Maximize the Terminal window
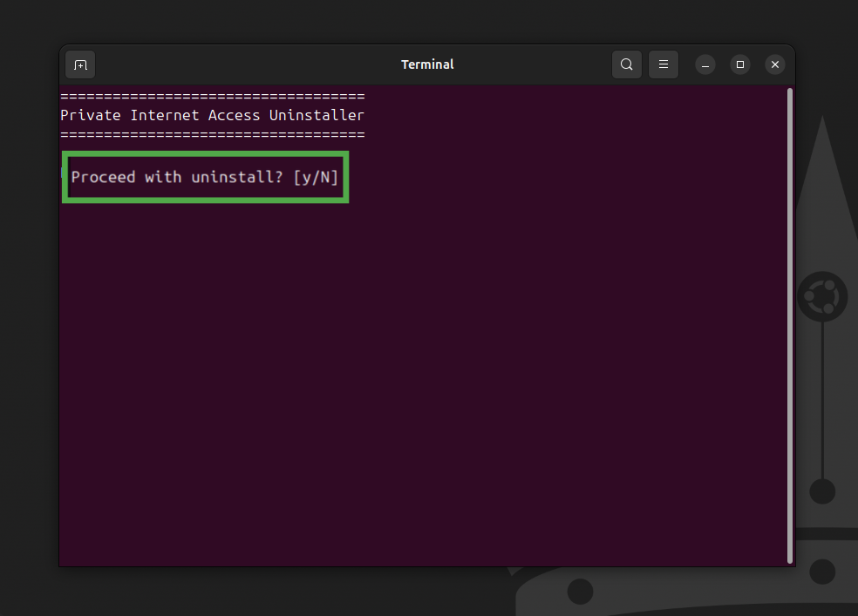858x616 pixels. [739, 64]
